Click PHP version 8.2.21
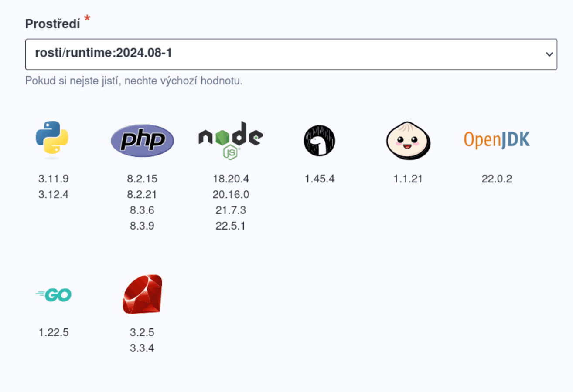This screenshot has width=573, height=392. click(x=142, y=194)
